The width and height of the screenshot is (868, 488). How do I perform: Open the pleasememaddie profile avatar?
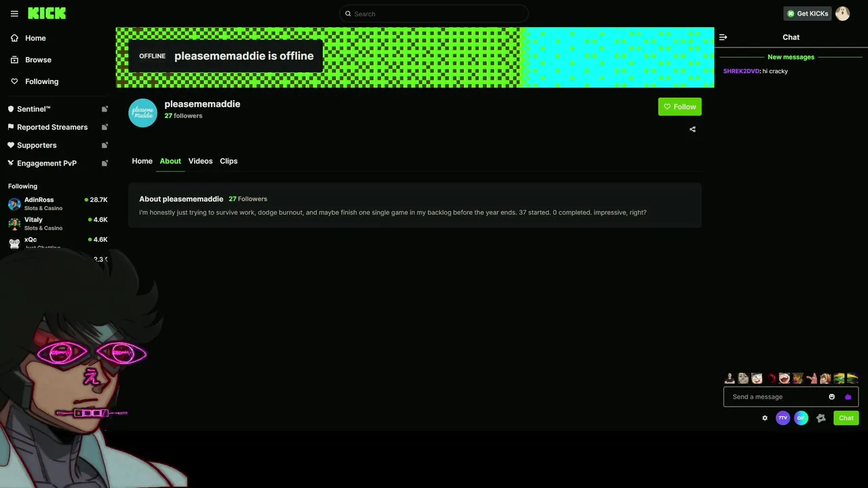tap(143, 113)
